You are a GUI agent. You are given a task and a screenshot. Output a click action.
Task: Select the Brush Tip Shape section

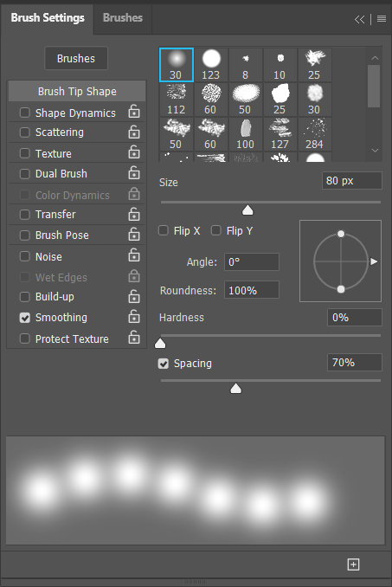77,92
